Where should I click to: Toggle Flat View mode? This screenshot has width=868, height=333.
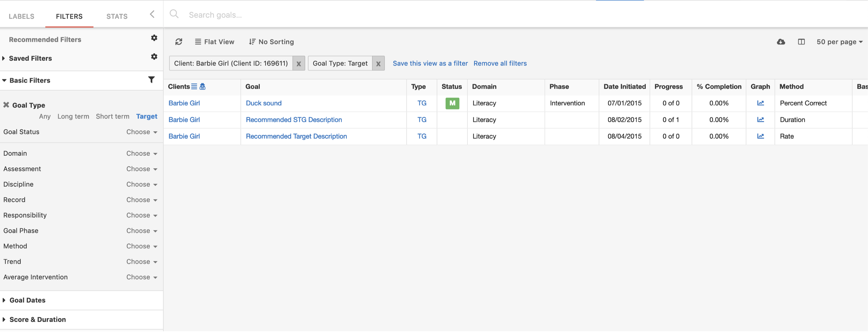click(214, 42)
